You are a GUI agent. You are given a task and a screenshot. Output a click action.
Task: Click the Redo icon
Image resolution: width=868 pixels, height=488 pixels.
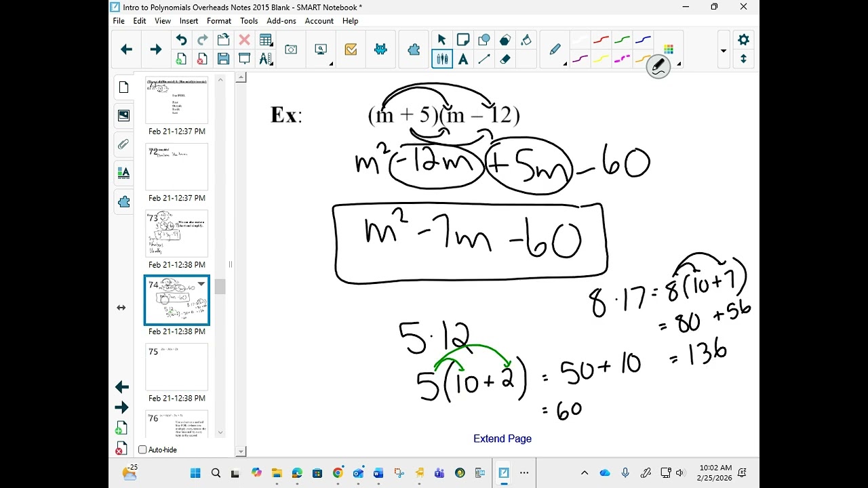pos(202,40)
